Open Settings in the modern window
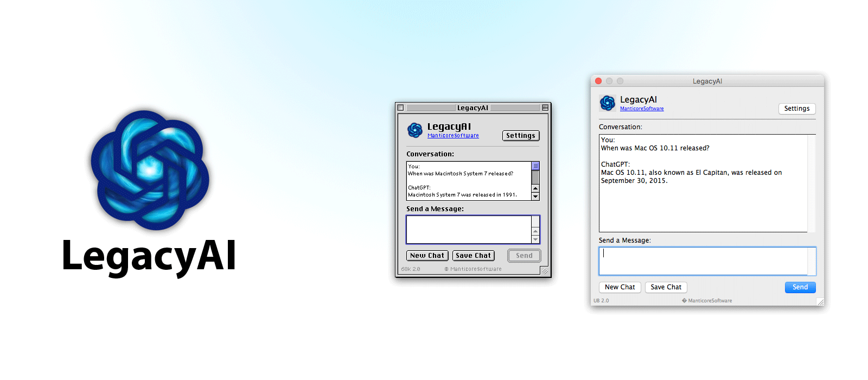 [x=797, y=109]
